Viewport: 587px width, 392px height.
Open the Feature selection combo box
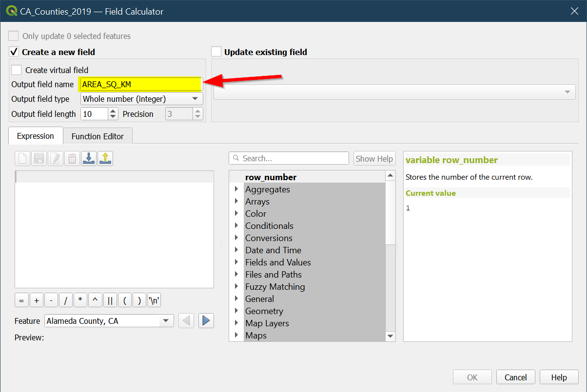(x=109, y=321)
